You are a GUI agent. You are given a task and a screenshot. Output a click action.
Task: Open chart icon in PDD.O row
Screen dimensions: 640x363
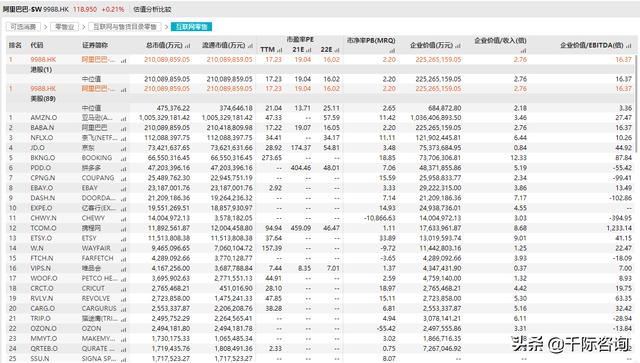point(124,169)
